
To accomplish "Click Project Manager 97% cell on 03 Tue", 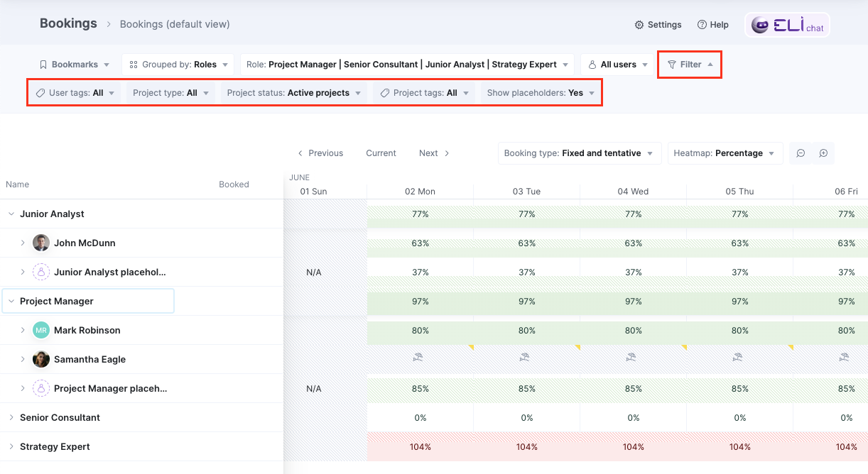I will pos(526,302).
